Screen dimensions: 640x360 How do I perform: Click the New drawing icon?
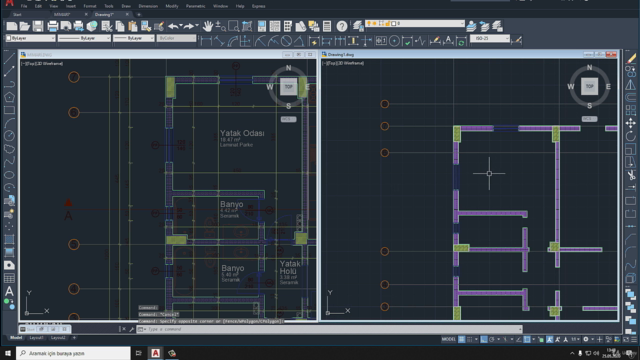[x=12, y=27]
